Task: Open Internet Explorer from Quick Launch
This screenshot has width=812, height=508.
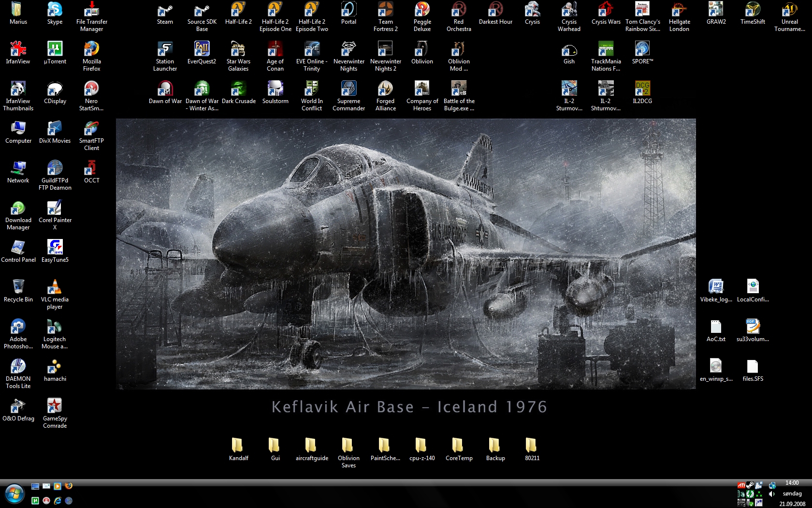Action: 58,501
